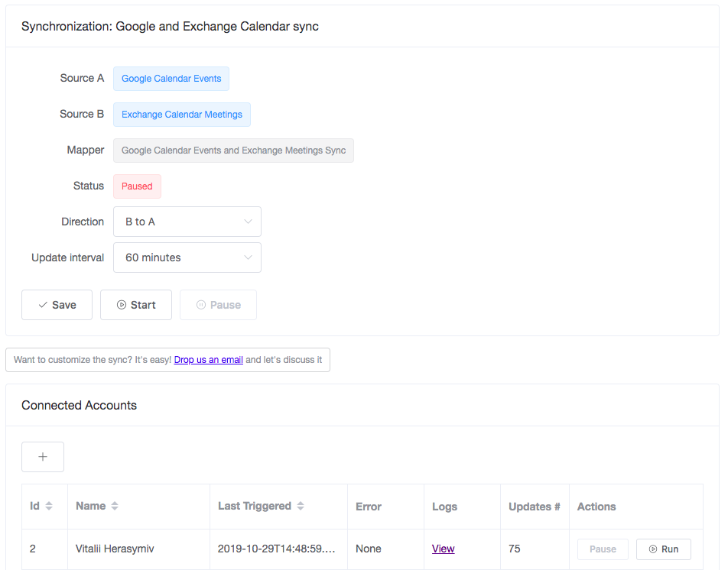View logs for Vitalii Herasymiv
The height and width of the screenshot is (570, 728).
coord(443,549)
